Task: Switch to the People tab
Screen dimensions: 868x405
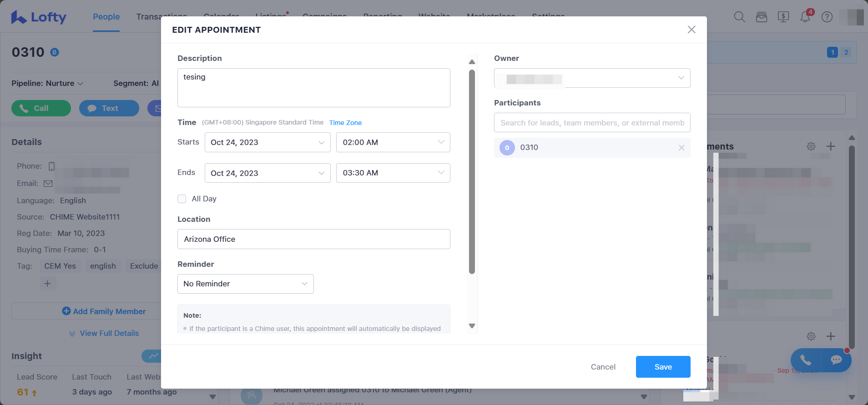Action: pyautogui.click(x=106, y=17)
